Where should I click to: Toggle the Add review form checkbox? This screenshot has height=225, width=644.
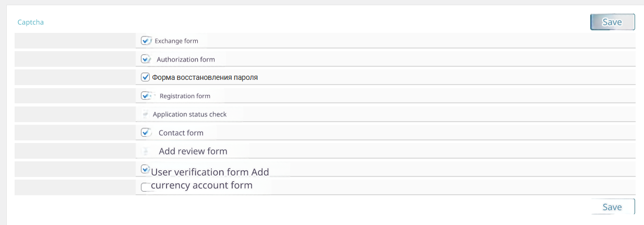pos(146,151)
